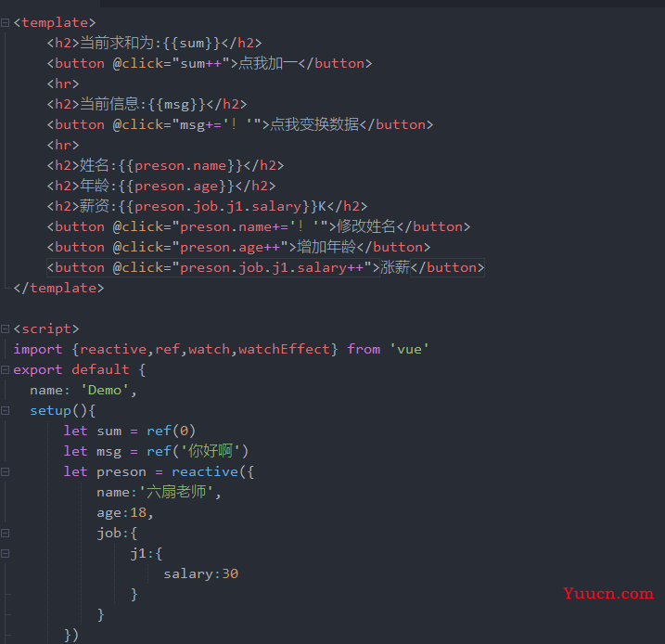Viewport: 665px width, 644px height.
Task: Fold the setup() function block
Action: click(5, 410)
